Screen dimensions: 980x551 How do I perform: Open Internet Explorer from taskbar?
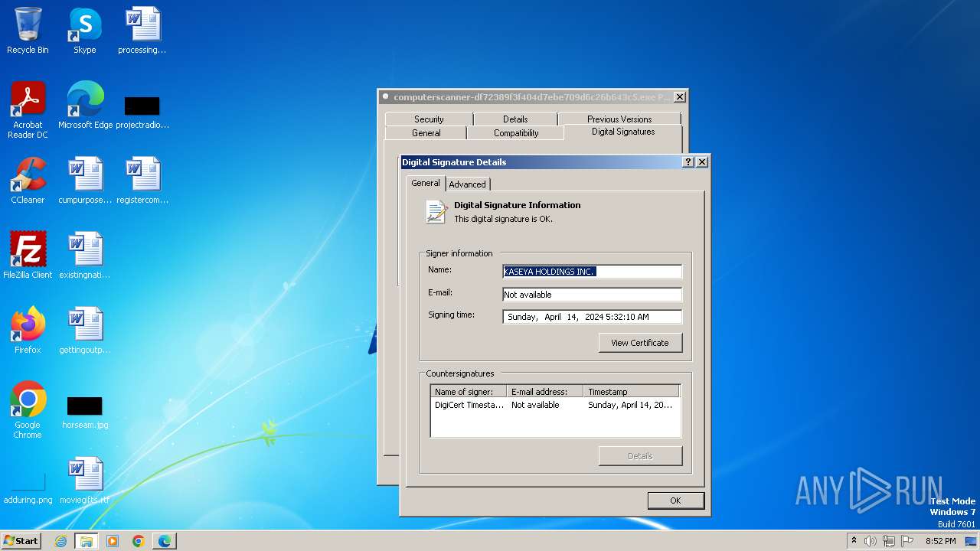point(60,541)
